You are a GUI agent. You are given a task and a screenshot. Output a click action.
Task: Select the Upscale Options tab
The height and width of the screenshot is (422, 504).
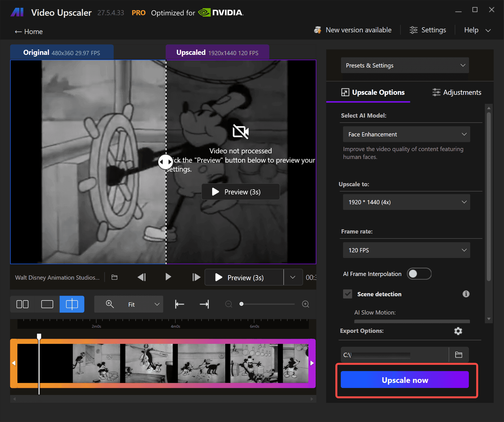point(373,92)
